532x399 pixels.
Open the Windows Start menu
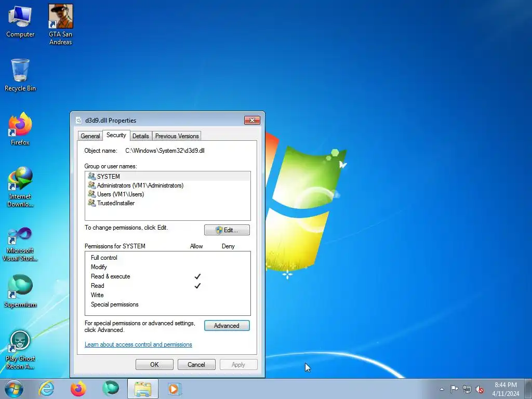point(14,389)
